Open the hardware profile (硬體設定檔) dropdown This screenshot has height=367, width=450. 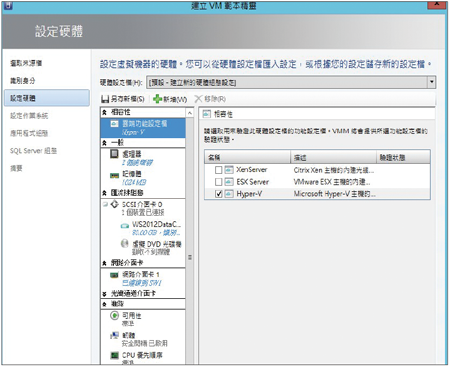432,82
